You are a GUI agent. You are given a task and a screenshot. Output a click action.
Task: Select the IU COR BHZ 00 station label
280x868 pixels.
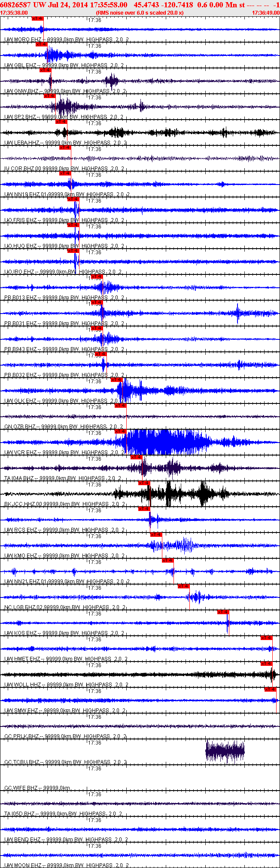23,169
